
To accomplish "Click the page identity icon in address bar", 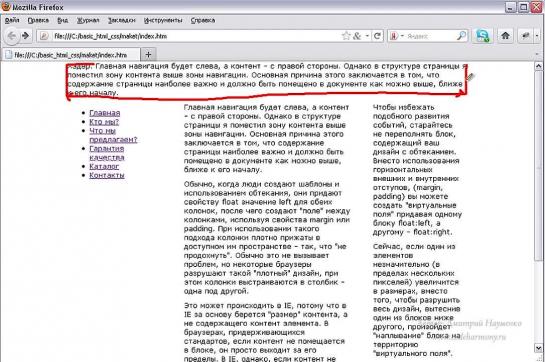I will [x=44, y=36].
